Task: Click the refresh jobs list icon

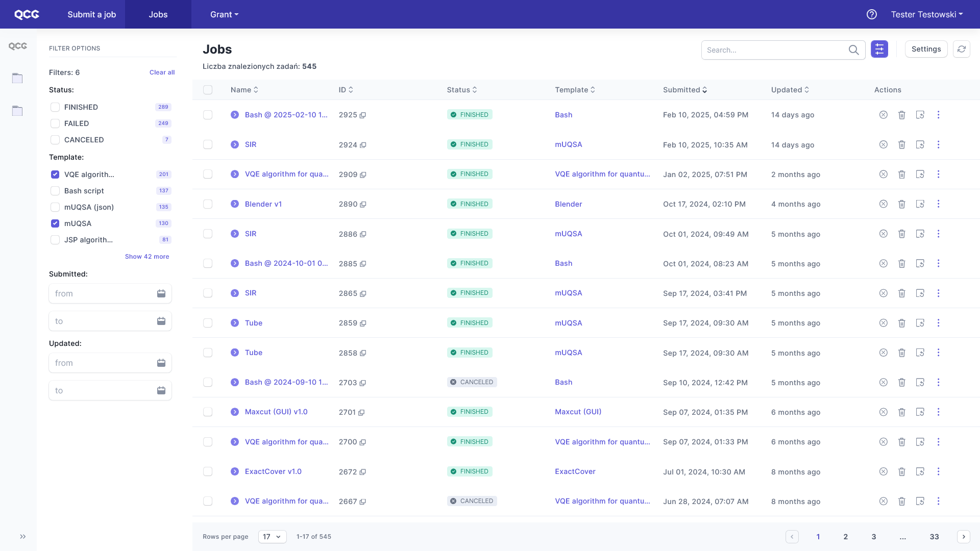Action: pos(961,49)
